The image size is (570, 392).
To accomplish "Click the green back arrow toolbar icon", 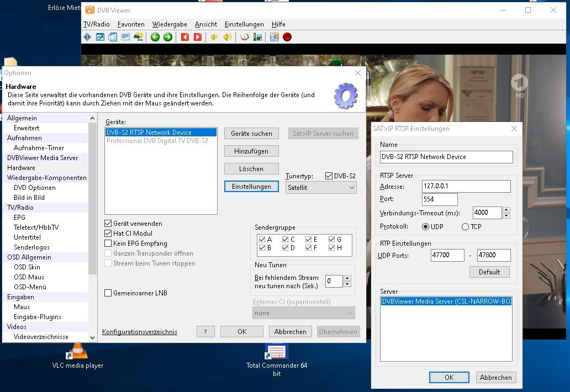I will (x=155, y=38).
